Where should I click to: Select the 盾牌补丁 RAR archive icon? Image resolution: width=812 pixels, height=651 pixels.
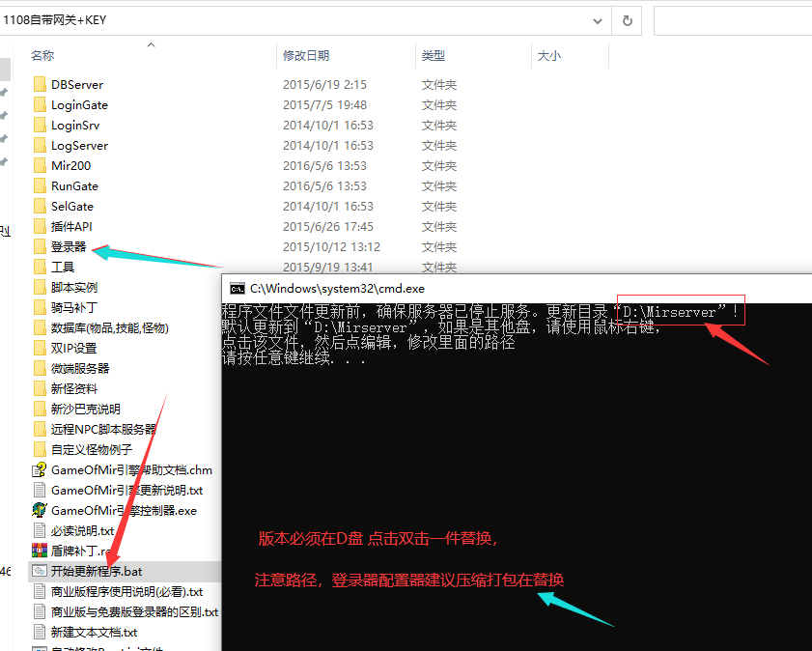40,551
